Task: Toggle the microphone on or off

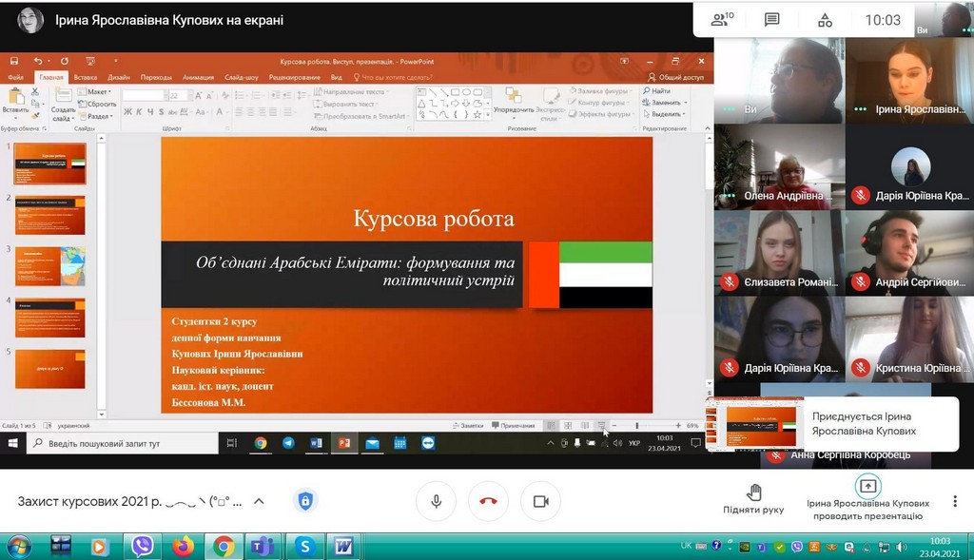Action: point(437,501)
